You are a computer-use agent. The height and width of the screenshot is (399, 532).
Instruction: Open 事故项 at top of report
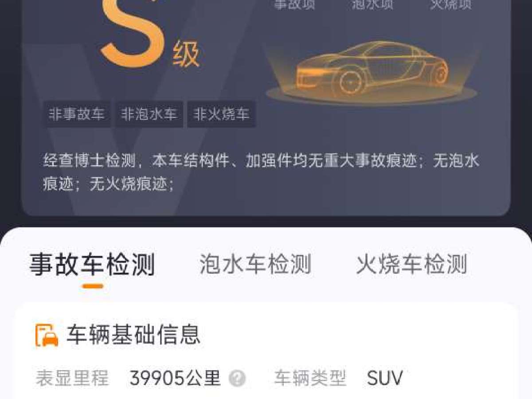pos(294,5)
